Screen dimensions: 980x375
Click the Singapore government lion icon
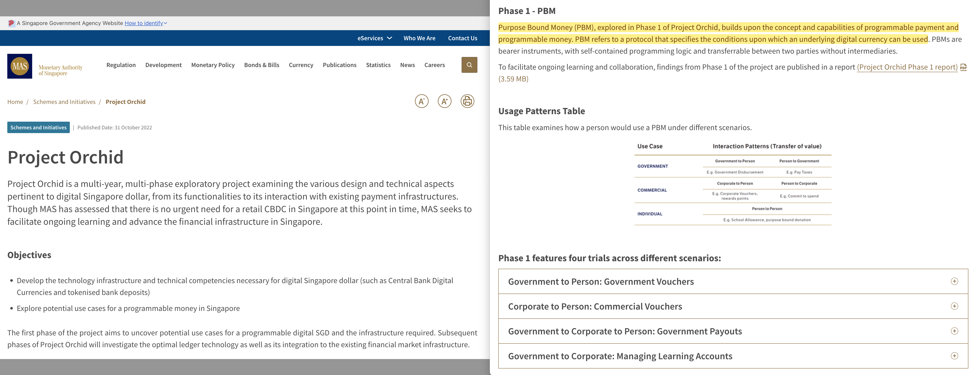point(11,23)
